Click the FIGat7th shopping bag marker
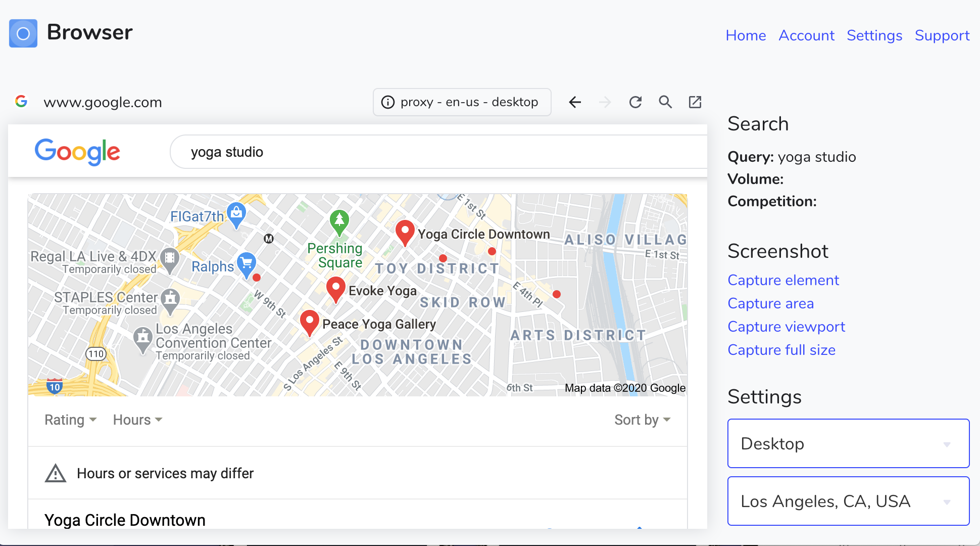Viewport: 980px width, 546px height. pyautogui.click(x=236, y=215)
